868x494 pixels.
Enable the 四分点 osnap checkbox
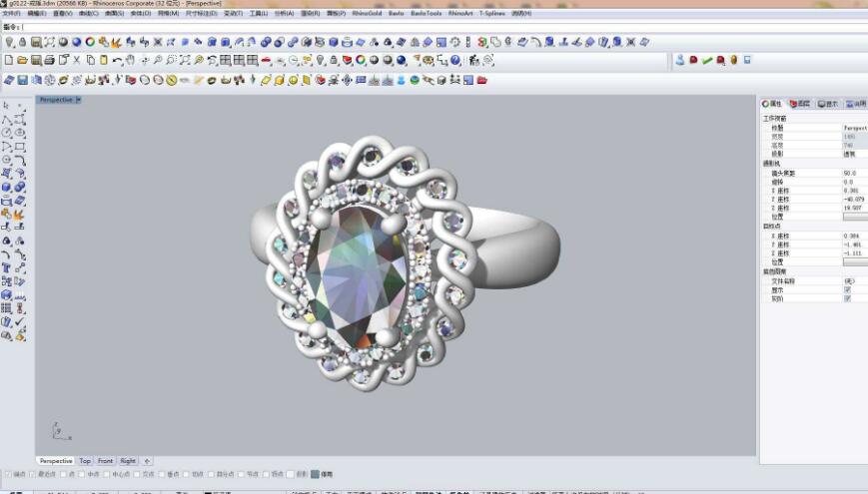[x=211, y=474]
